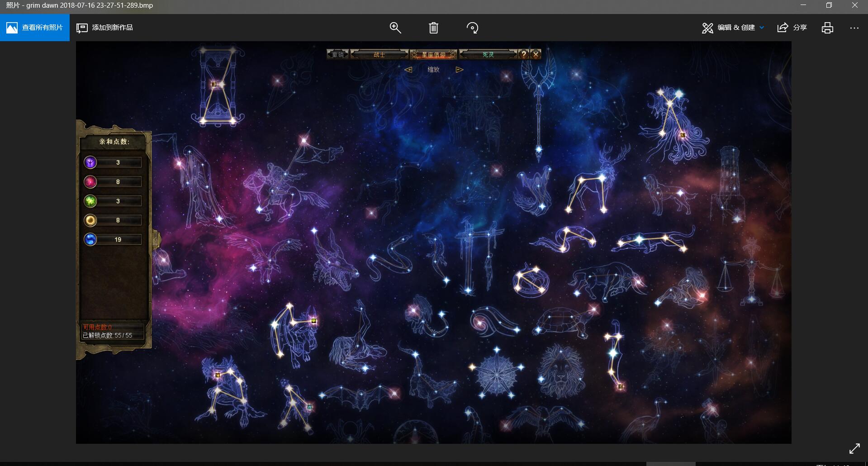Click the zoom-out right arrow beside 缩放
This screenshot has height=466, width=868.
pos(460,70)
